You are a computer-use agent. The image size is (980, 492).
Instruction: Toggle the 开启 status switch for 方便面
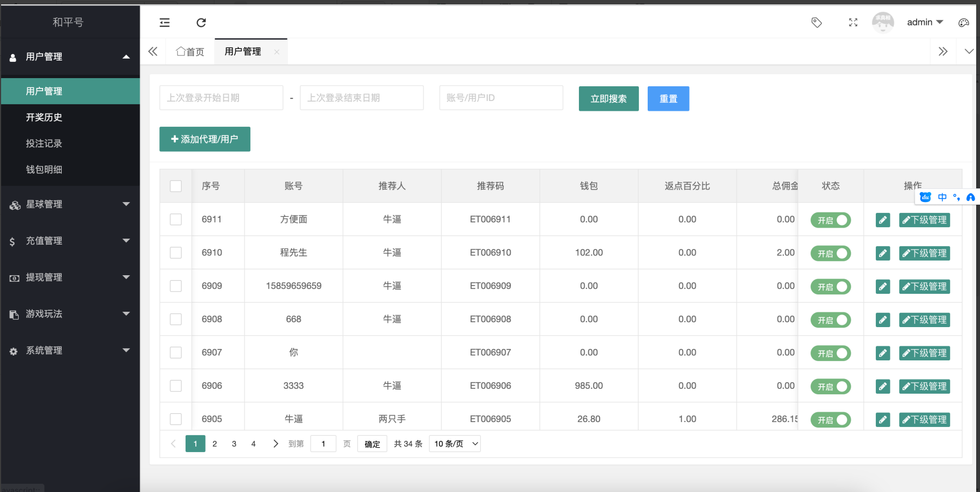[830, 220]
